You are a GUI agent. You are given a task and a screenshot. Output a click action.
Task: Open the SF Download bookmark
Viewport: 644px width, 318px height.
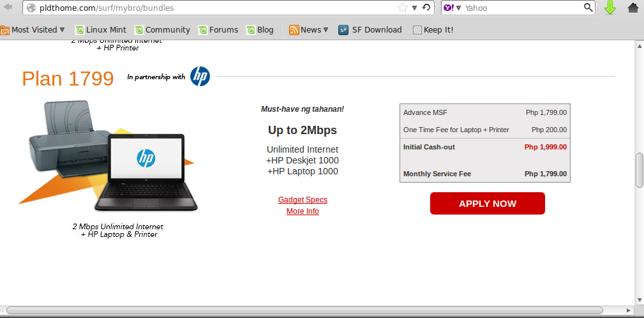370,29
